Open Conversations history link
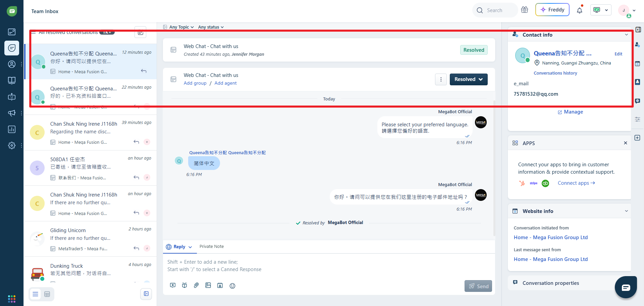Image resolution: width=644 pixels, height=306 pixels. pyautogui.click(x=555, y=73)
